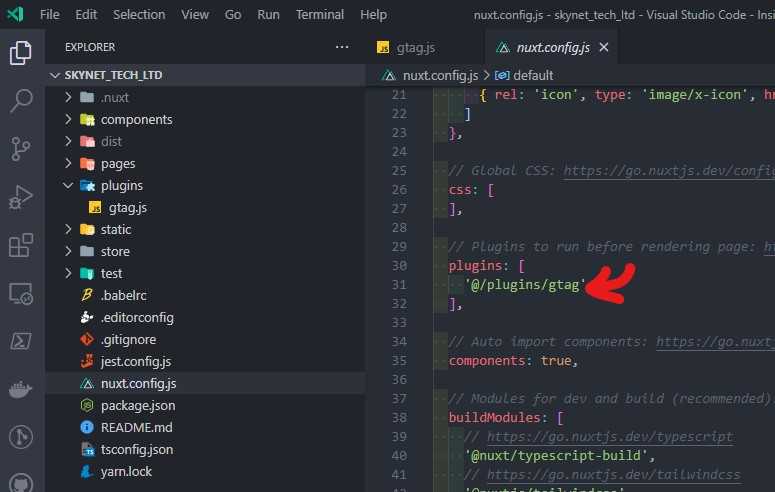This screenshot has width=775, height=492.
Task: Open the Run menu
Action: point(268,15)
